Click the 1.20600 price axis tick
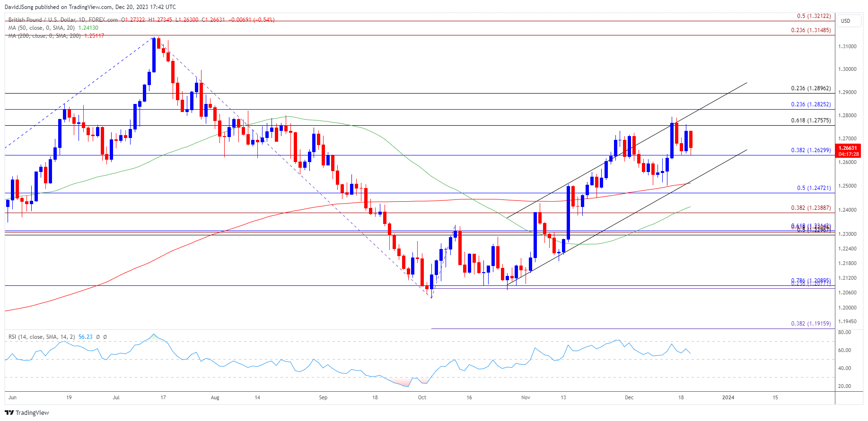 point(847,292)
